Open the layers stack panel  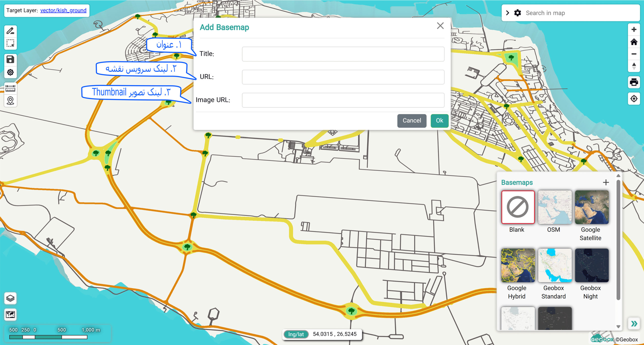tap(10, 298)
